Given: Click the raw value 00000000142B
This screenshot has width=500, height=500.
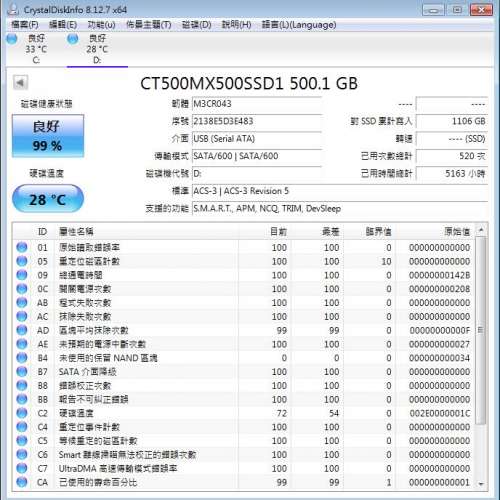Looking at the screenshot, I should coord(440,275).
